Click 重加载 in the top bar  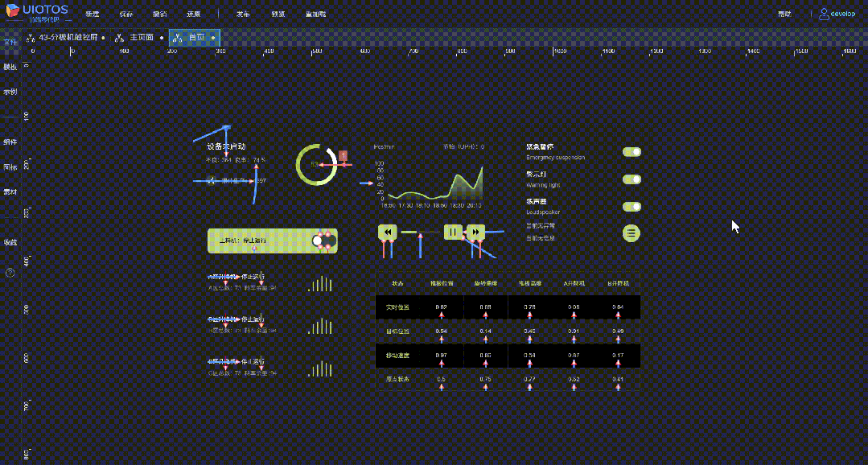tap(315, 14)
